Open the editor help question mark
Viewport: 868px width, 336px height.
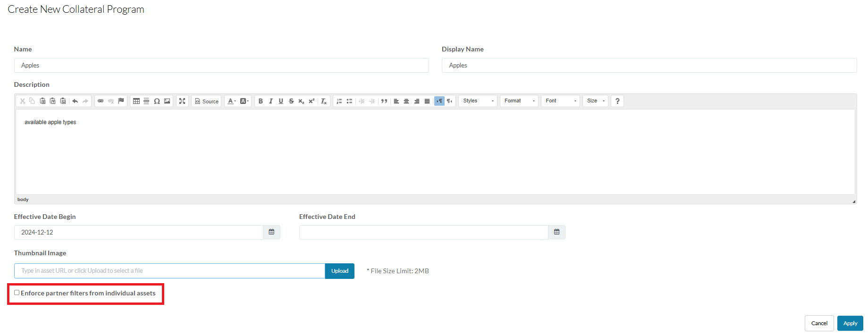[617, 101]
